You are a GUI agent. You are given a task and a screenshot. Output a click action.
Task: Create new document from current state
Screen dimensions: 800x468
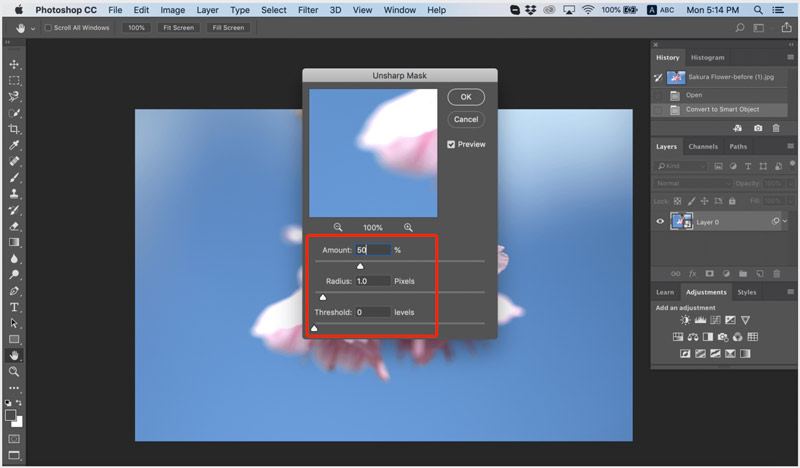click(x=738, y=128)
